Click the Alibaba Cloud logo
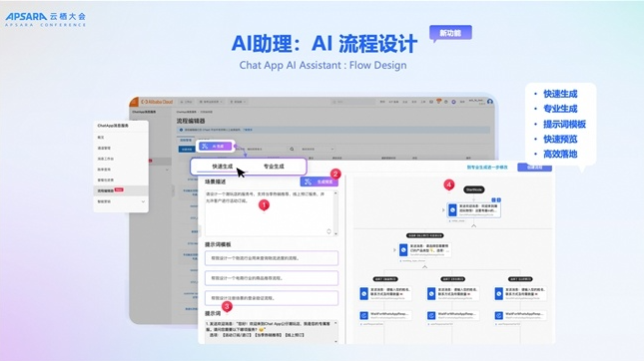The width and height of the screenshot is (644, 361). (157, 102)
